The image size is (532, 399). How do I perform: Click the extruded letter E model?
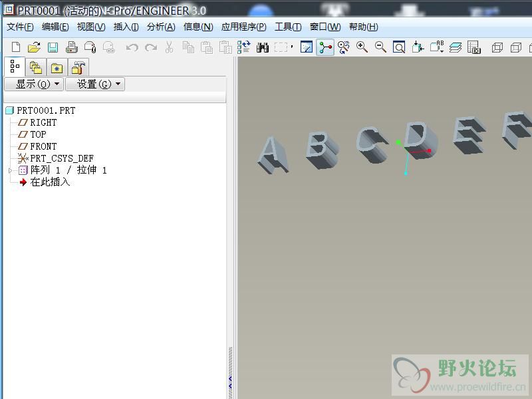tap(469, 134)
